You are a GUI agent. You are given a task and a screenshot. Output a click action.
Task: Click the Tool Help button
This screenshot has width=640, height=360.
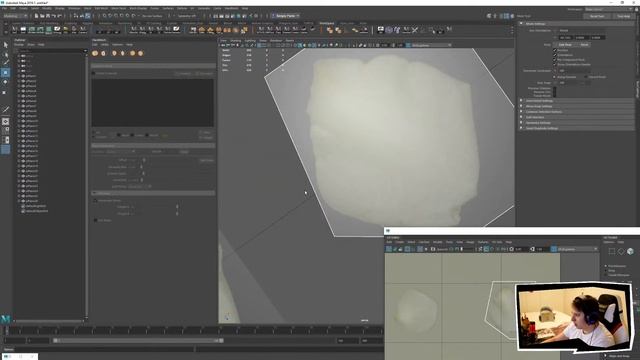coord(624,16)
